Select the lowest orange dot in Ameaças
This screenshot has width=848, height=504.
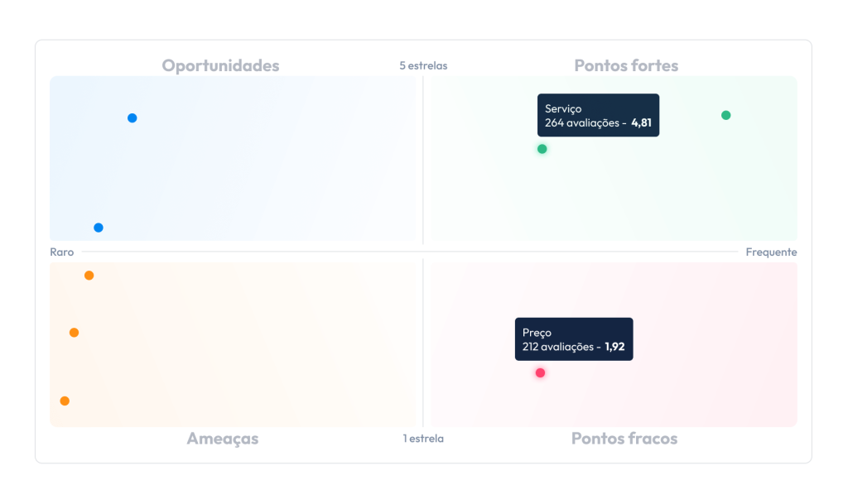(x=65, y=401)
